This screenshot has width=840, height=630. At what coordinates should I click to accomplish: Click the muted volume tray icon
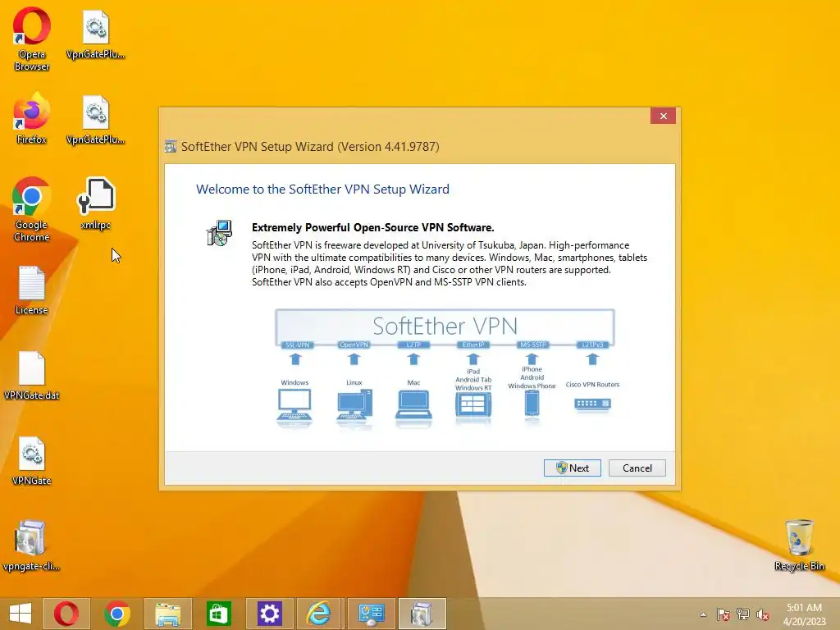[x=763, y=614]
